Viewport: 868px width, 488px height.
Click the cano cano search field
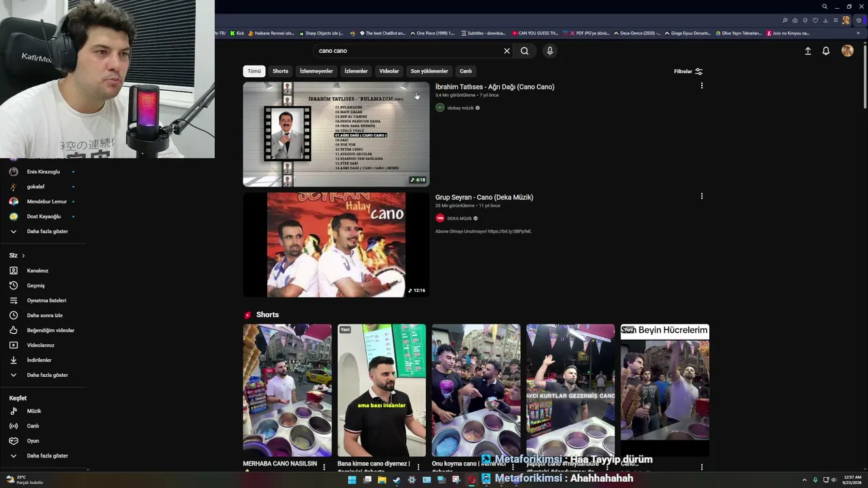pos(407,51)
